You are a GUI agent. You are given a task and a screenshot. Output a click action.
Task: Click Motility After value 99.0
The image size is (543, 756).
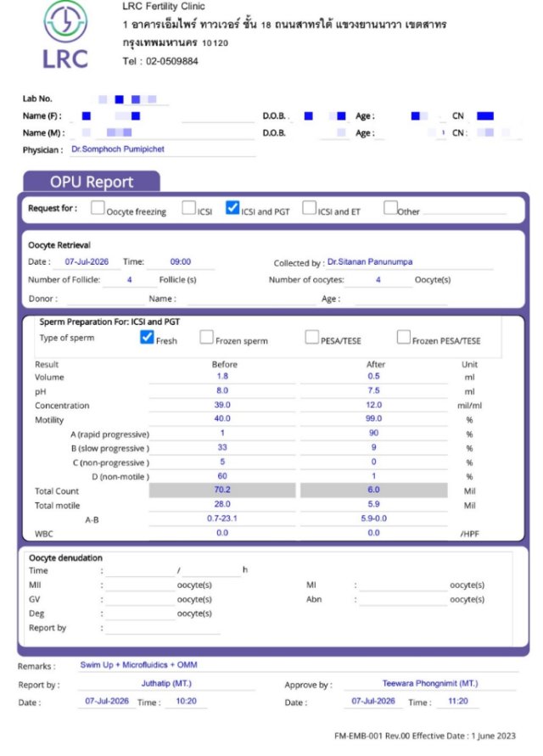click(x=373, y=419)
